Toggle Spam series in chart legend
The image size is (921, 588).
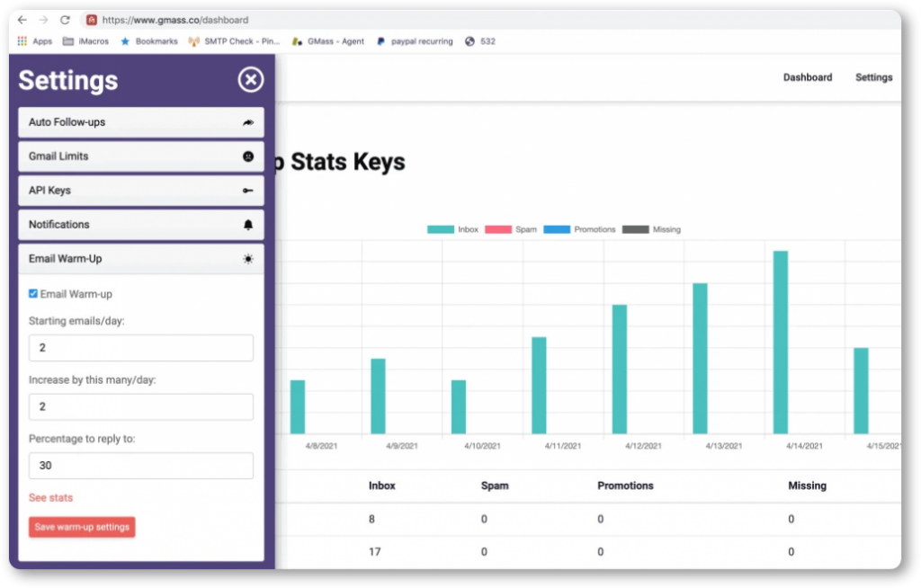[511, 229]
